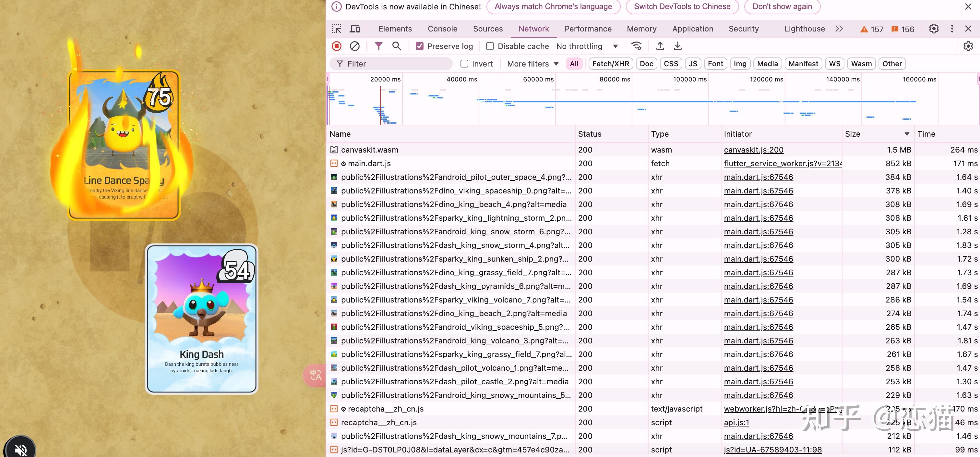Open network conditions wifi icon
This screenshot has height=457, width=980.
pos(637,46)
